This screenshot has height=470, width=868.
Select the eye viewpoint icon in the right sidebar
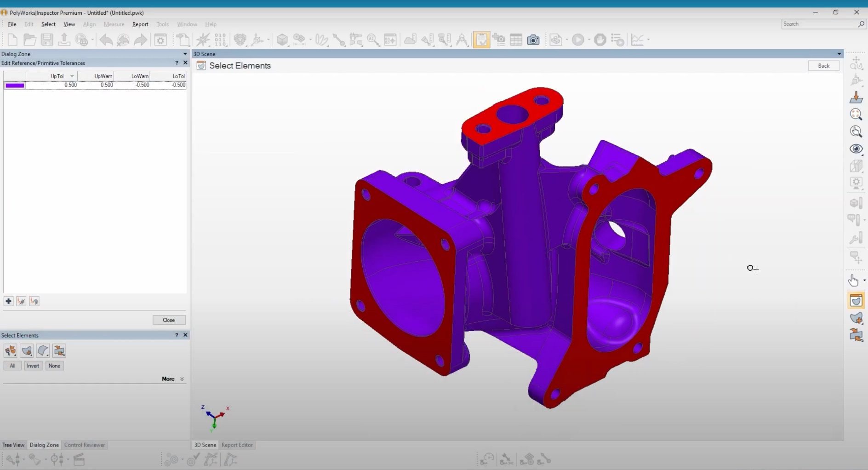(x=856, y=149)
